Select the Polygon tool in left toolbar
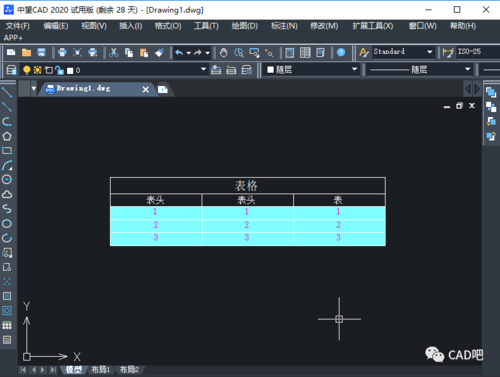 coord(7,136)
